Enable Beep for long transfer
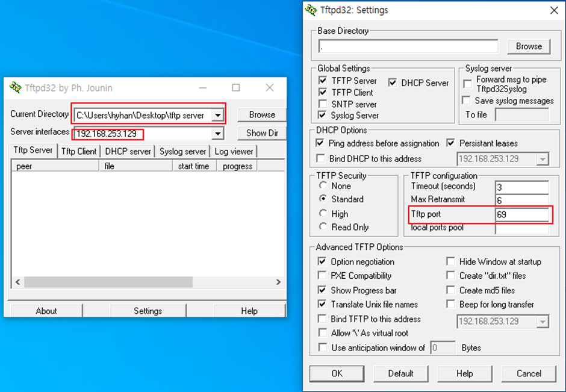 (x=450, y=304)
